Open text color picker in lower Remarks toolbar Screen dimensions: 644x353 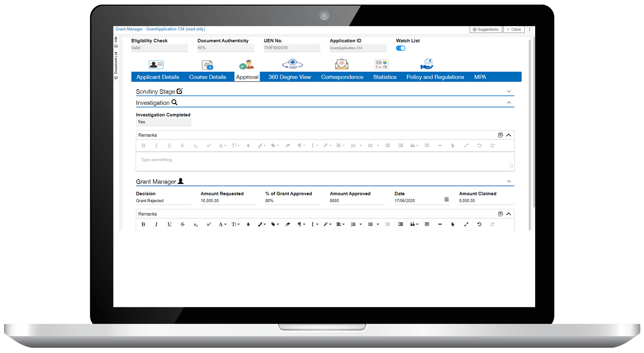pos(248,224)
